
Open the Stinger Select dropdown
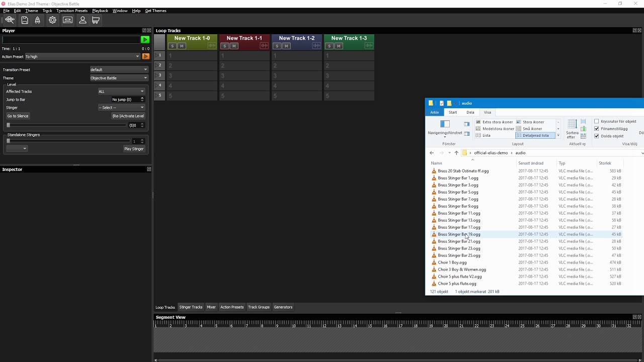click(121, 108)
